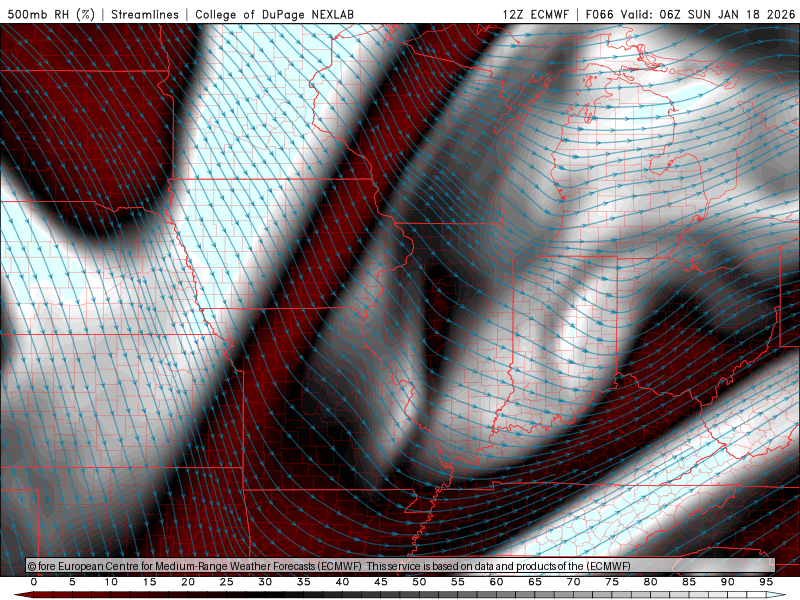800x600 pixels.
Task: Click "College of DuPage NEXLAB" header text
Action: (274, 14)
